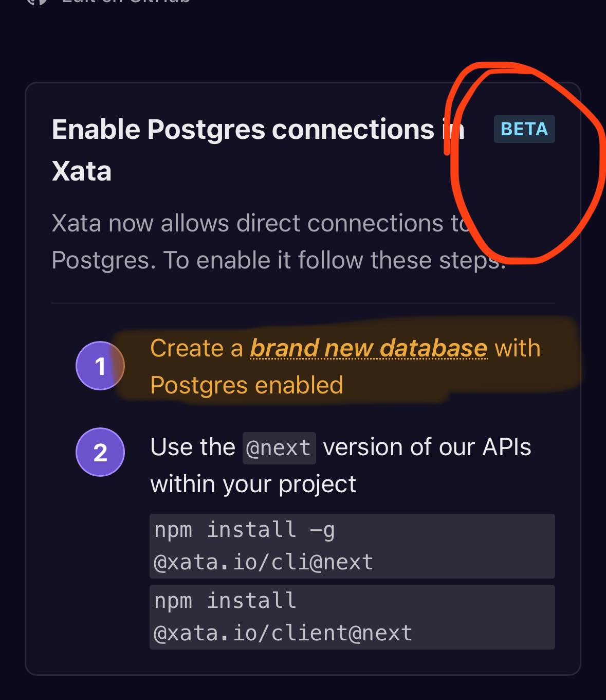606x700 pixels.
Task: Click the BETA badge
Action: coord(524,129)
